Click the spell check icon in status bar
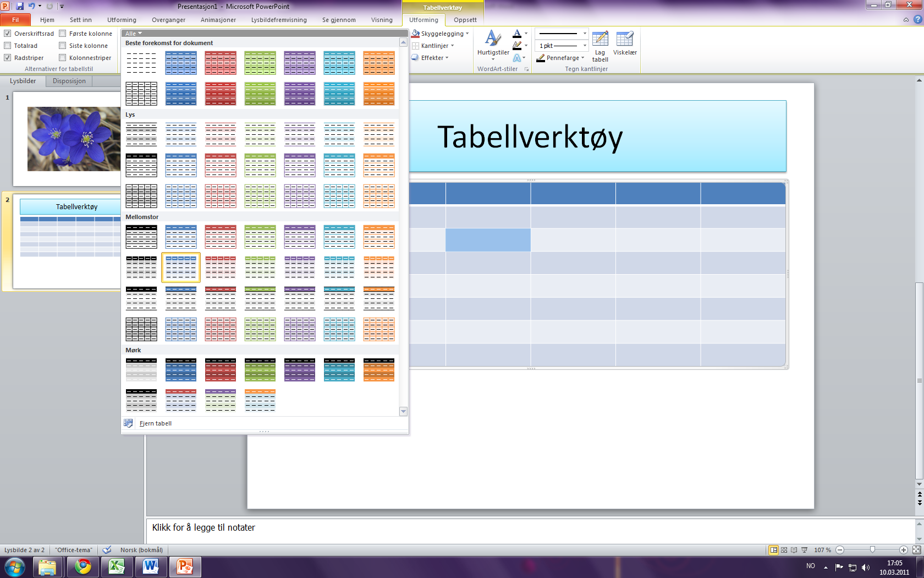 pyautogui.click(x=107, y=550)
